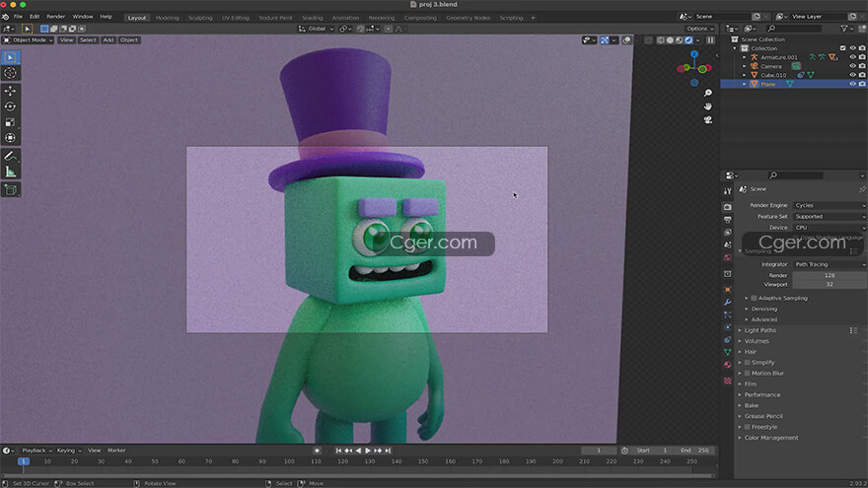This screenshot has height=488, width=868.
Task: Open the Material properties tab
Action: (x=727, y=365)
